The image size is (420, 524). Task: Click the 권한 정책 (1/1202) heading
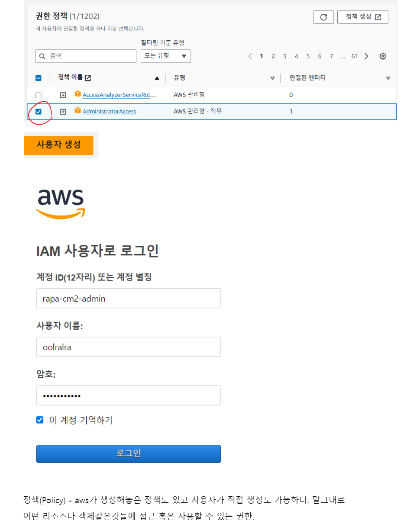(x=68, y=16)
